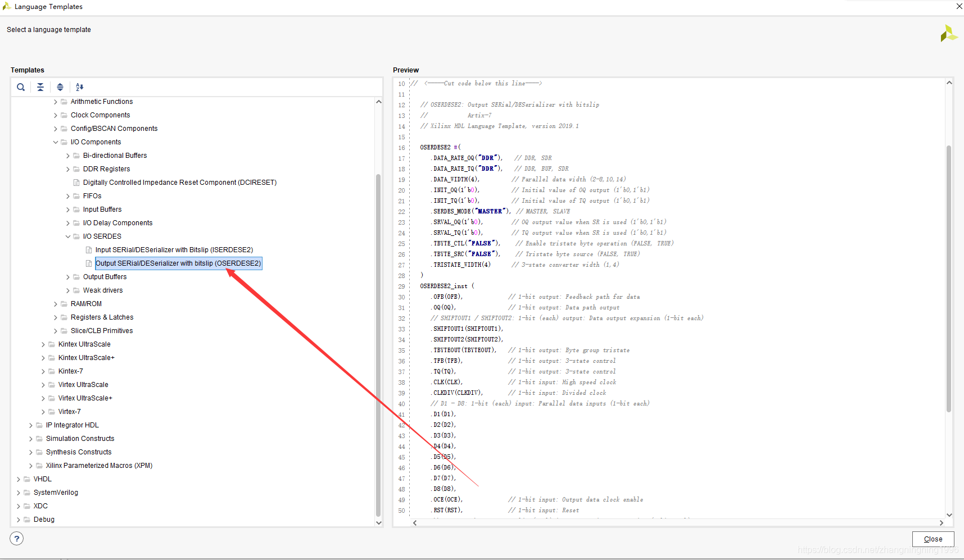The image size is (964, 560).
Task: Click the XDC folder icon
Action: tap(27, 506)
